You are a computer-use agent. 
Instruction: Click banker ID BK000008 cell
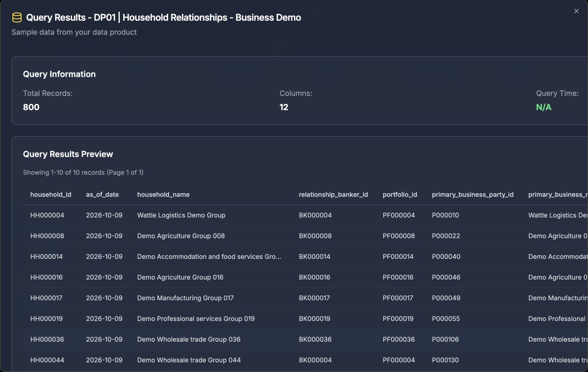(x=316, y=236)
